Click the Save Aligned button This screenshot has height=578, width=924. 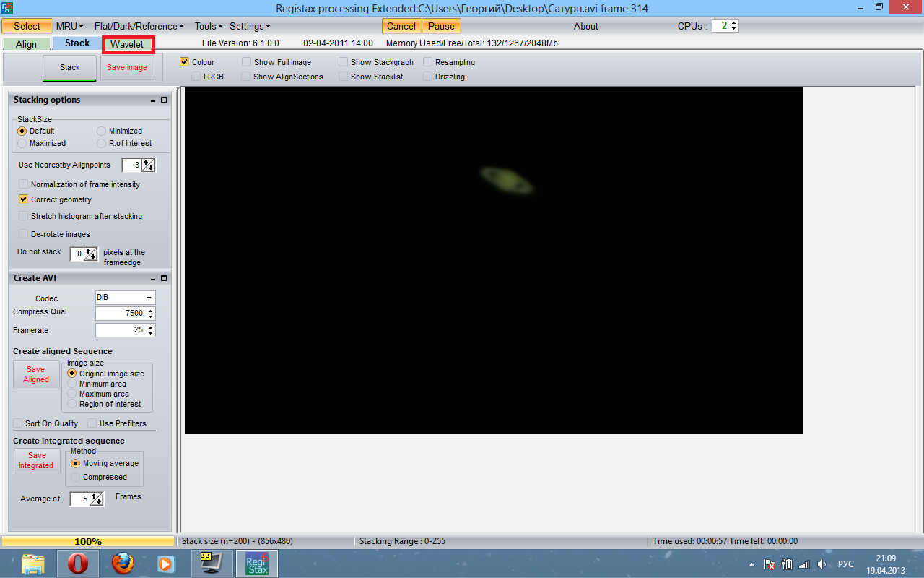point(36,374)
